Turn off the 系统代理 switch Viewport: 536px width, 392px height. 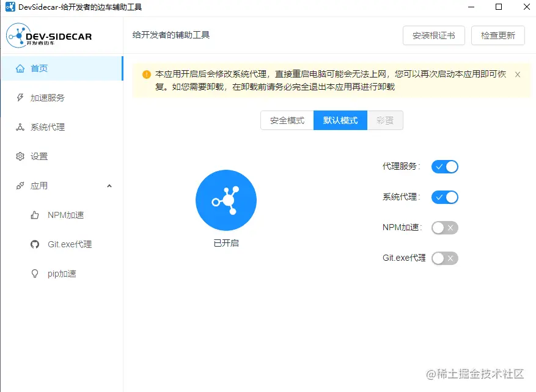click(444, 197)
